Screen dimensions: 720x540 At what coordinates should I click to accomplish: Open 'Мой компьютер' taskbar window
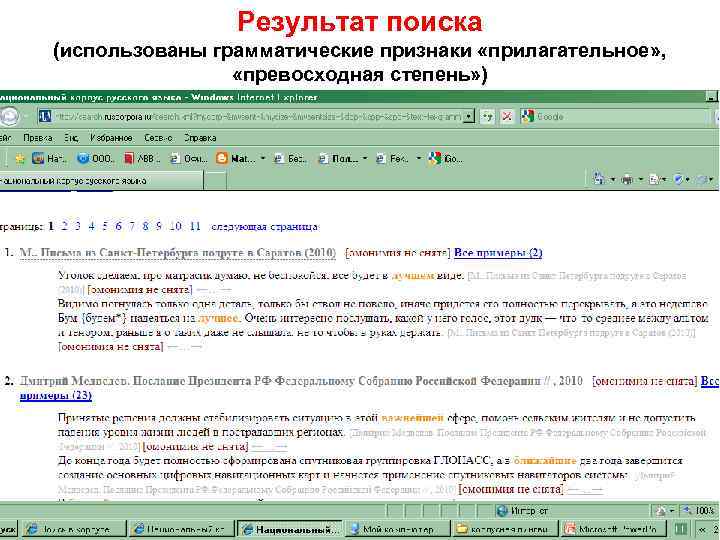pos(397,530)
